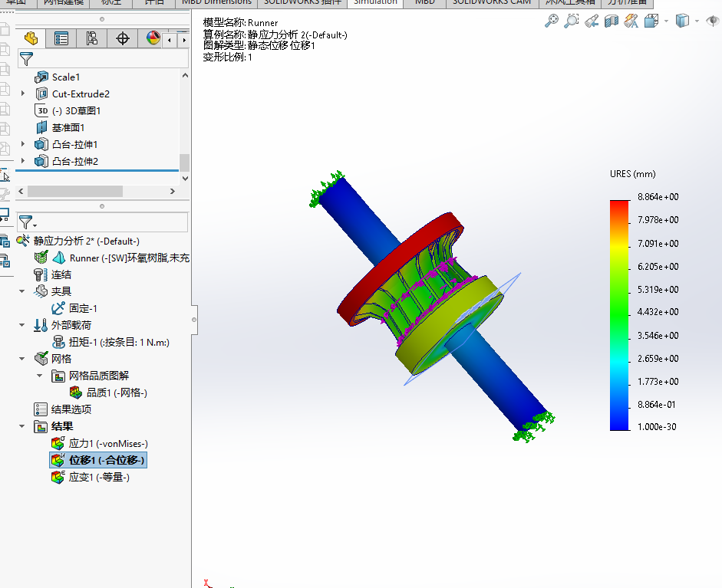Click the feature tree filter funnel icon

click(x=26, y=59)
